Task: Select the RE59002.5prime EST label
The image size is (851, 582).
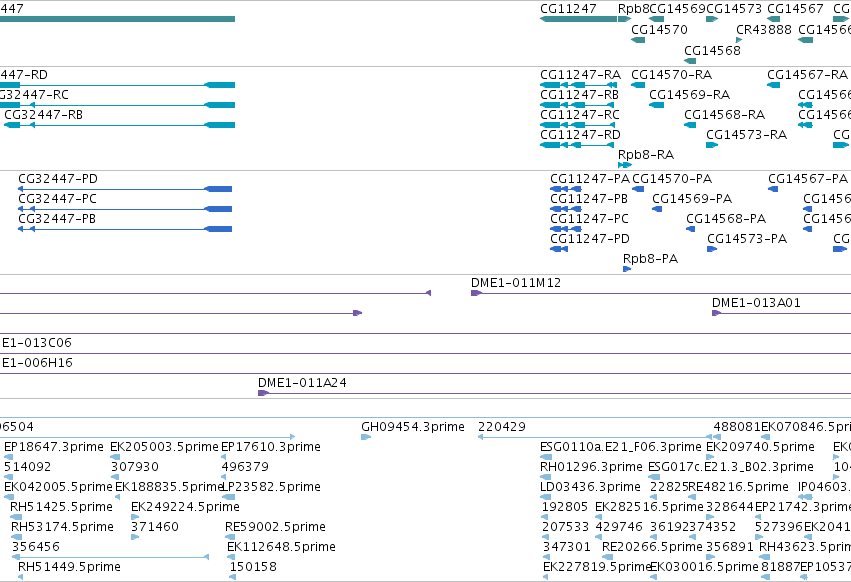Action: [x=275, y=527]
